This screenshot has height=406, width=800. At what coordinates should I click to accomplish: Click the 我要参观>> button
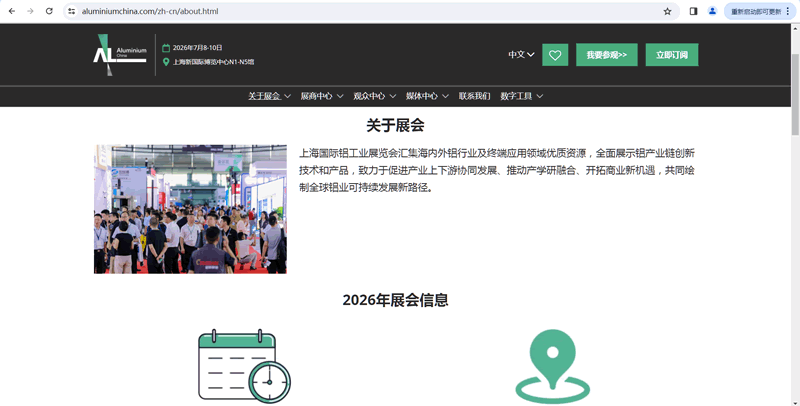tap(606, 55)
